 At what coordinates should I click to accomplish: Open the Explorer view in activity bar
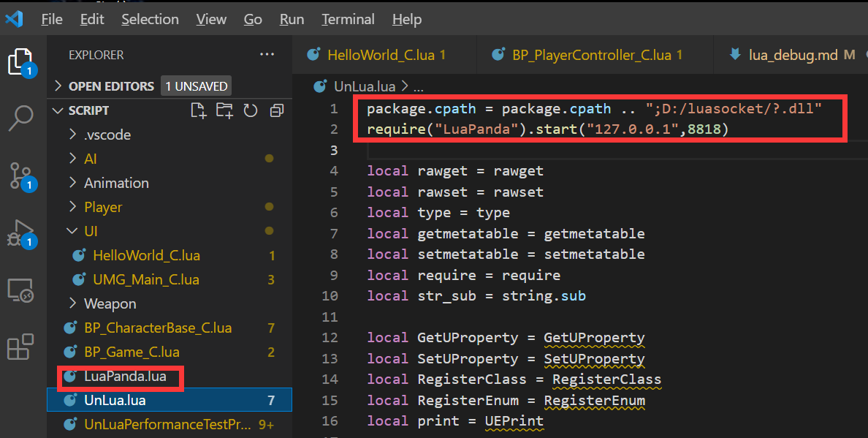[21, 62]
